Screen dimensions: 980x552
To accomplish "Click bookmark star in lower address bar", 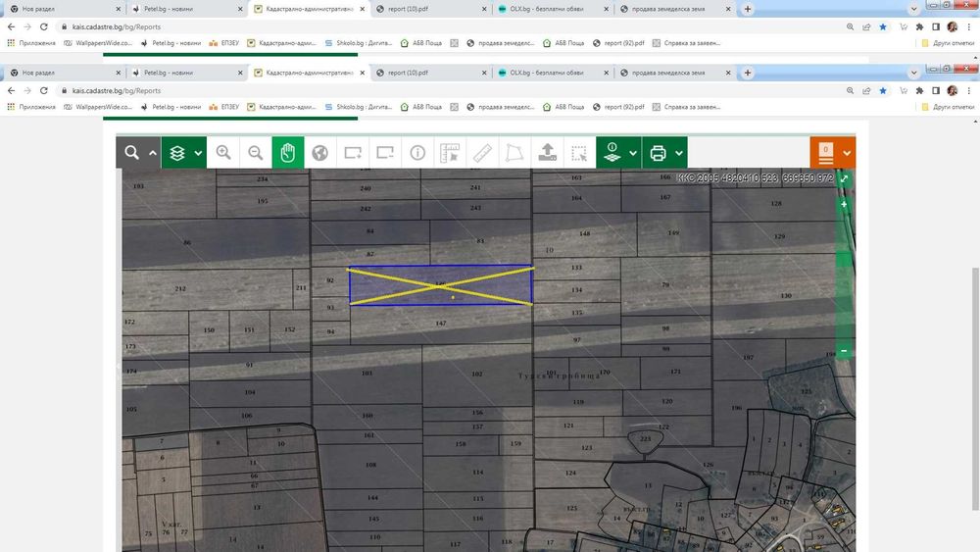I will (x=883, y=90).
